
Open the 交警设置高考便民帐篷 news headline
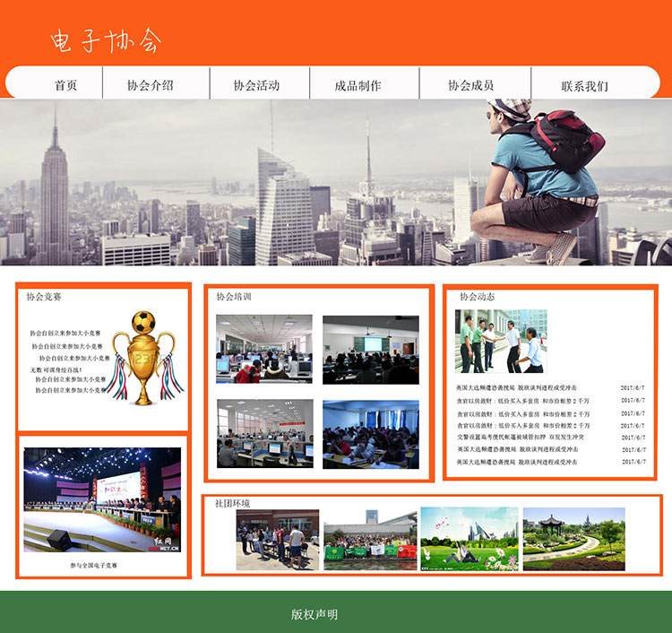pyautogui.click(x=520, y=438)
